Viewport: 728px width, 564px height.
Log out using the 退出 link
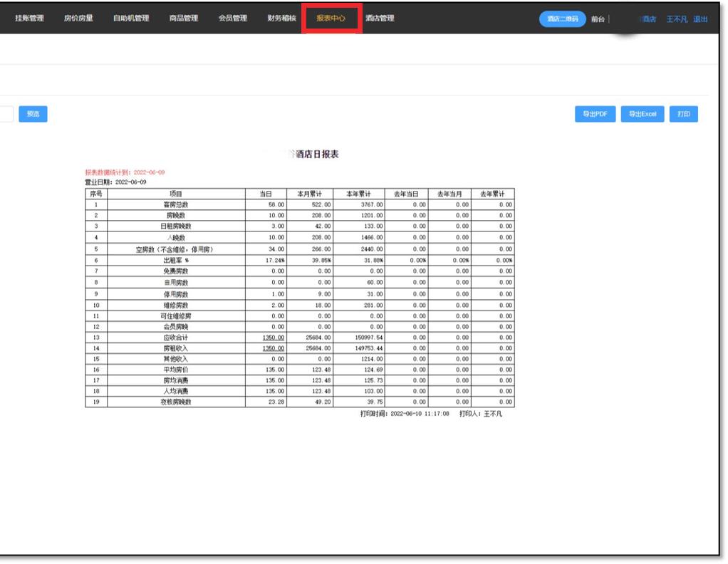point(700,19)
